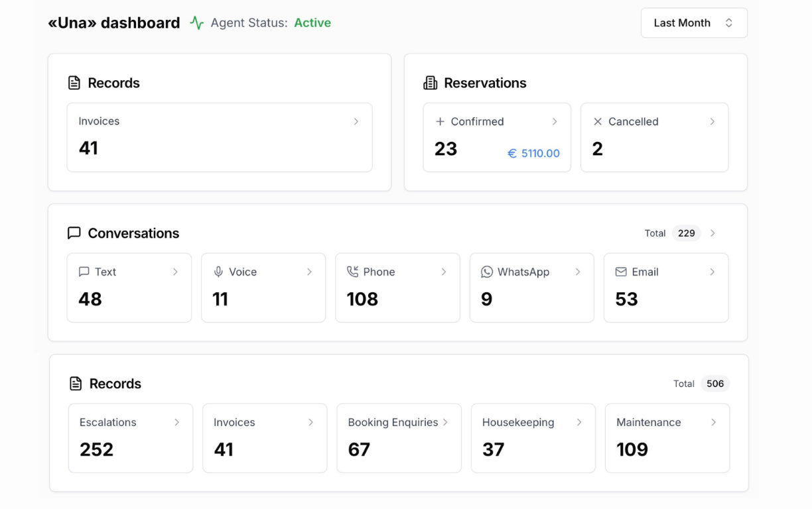
Task: Click the Records total badge 506
Action: 715,384
